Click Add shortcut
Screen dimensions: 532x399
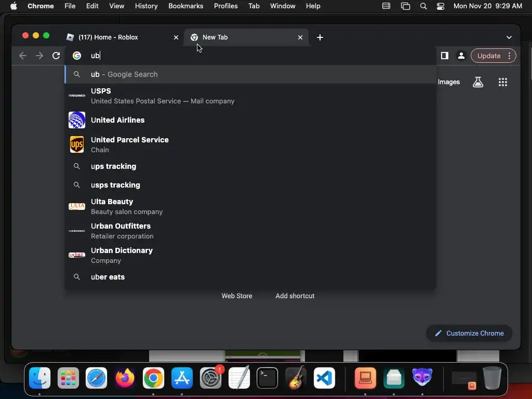295,296
